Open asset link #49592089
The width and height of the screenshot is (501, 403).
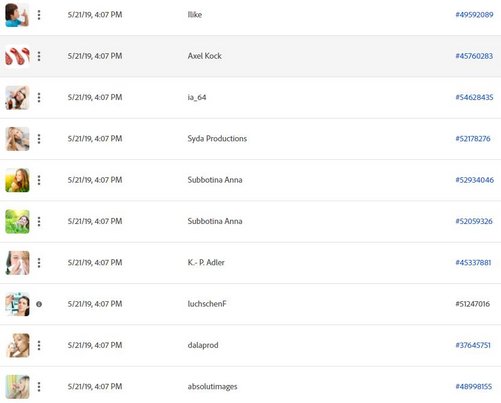(x=474, y=15)
